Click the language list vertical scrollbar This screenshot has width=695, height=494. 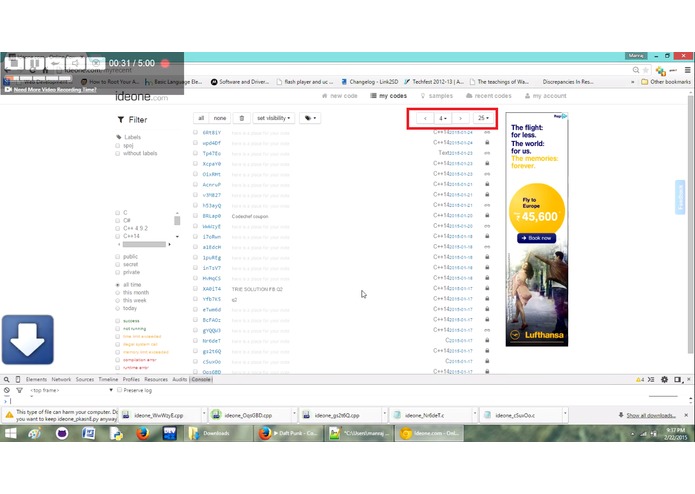(x=177, y=224)
